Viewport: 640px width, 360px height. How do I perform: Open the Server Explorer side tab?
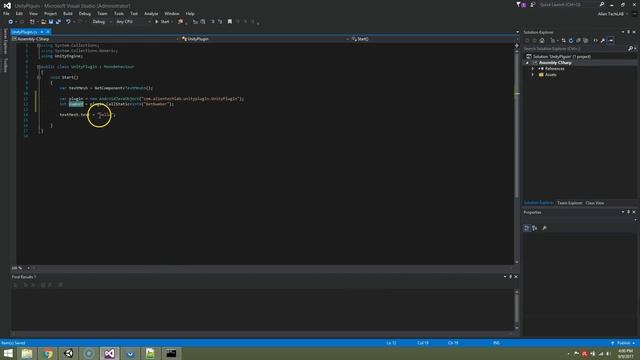(5, 41)
